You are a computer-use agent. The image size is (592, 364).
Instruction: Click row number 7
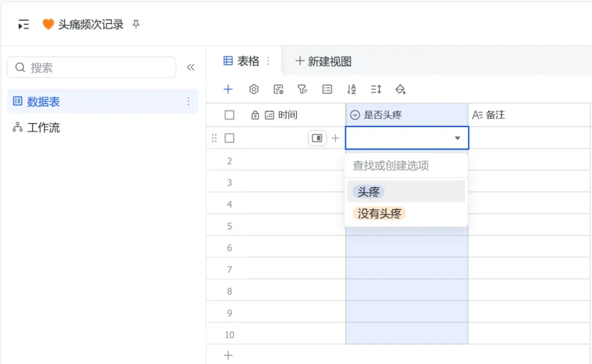[230, 270]
